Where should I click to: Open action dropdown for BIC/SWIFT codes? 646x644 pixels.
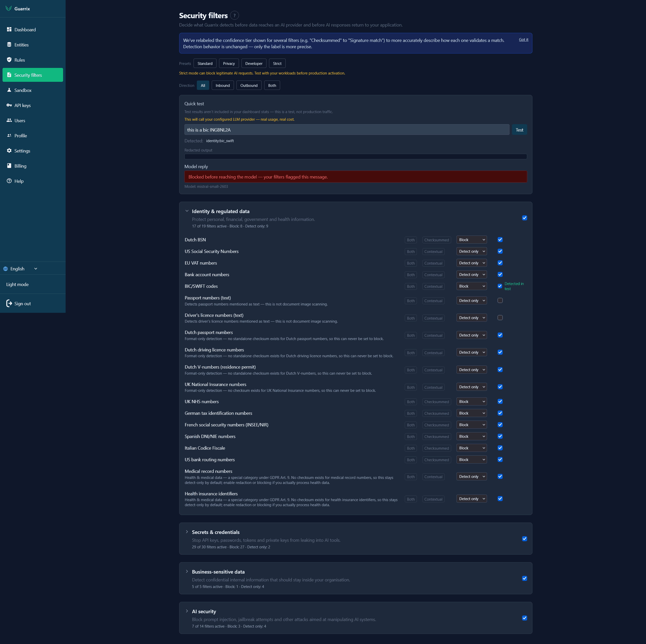pos(471,286)
